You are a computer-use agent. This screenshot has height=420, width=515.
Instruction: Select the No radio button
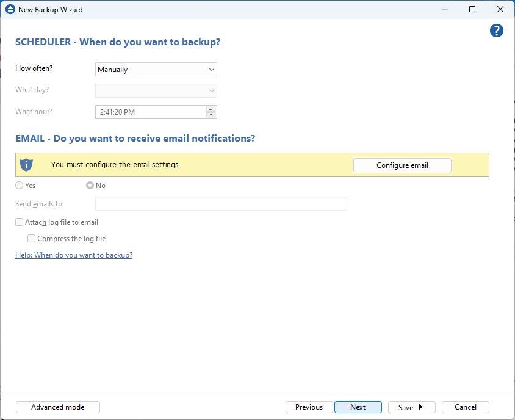click(90, 186)
